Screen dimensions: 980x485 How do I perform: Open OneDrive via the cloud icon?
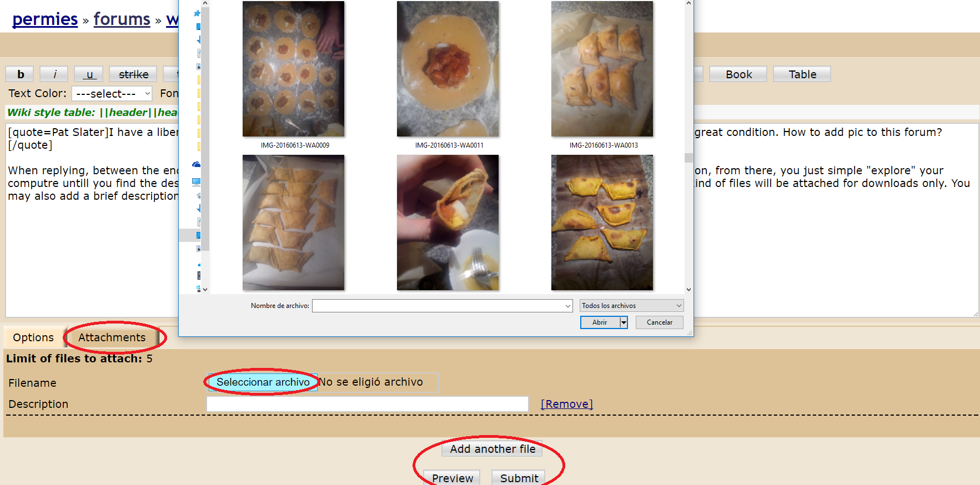point(196,164)
